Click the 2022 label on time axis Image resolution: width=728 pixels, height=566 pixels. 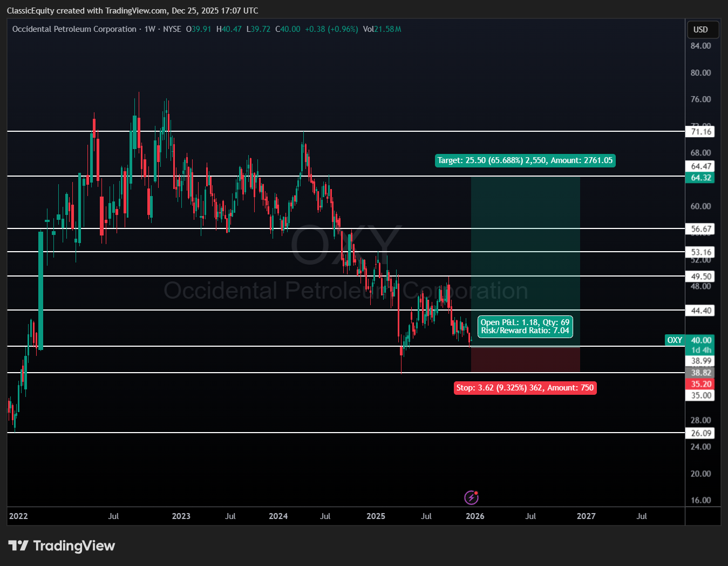point(18,516)
